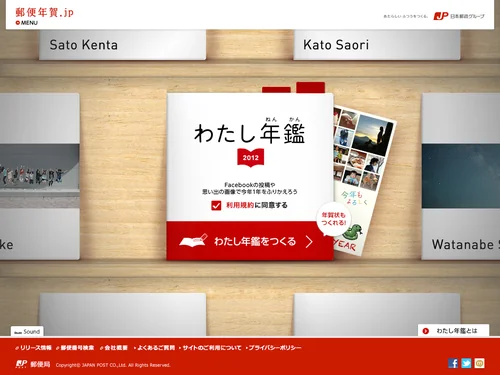The width and height of the screenshot is (500, 375).
Task: Click the book-and-pen icon on red button
Action: point(194,240)
